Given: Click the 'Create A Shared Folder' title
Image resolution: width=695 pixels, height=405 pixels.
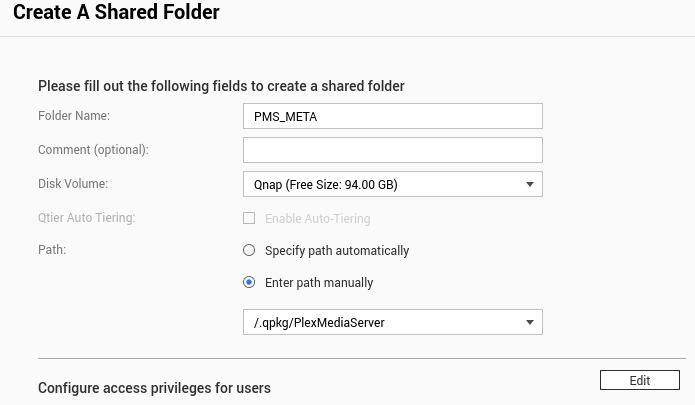Looking at the screenshot, I should coord(116,13).
